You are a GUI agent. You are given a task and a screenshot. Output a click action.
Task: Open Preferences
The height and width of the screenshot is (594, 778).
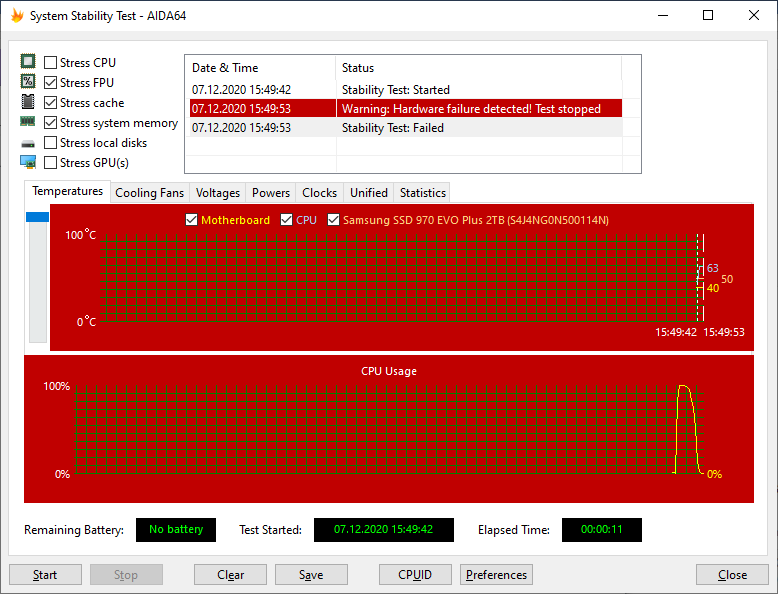[x=496, y=575]
